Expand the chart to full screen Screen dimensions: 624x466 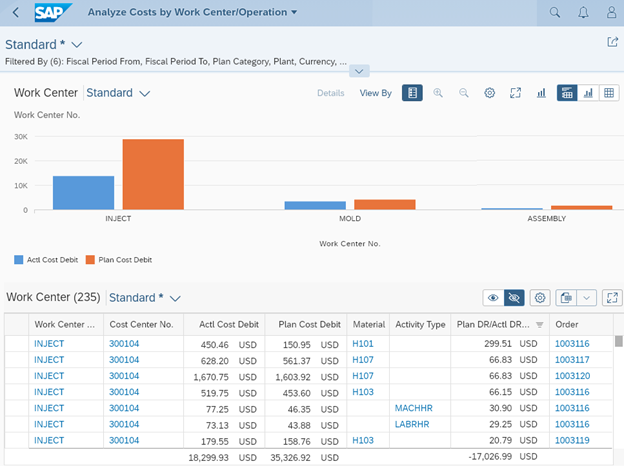point(515,93)
